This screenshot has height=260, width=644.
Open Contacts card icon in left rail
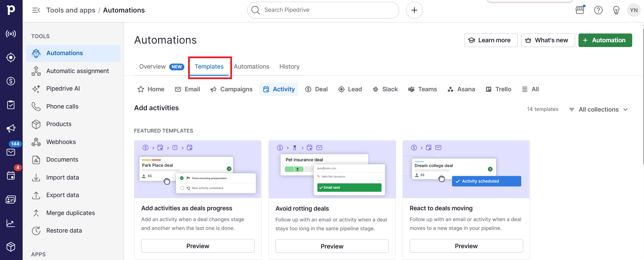click(11, 199)
